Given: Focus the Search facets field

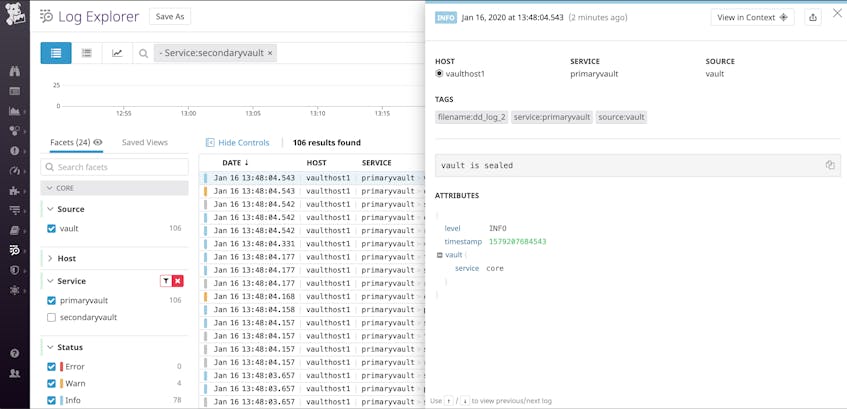Looking at the screenshot, I should [115, 167].
